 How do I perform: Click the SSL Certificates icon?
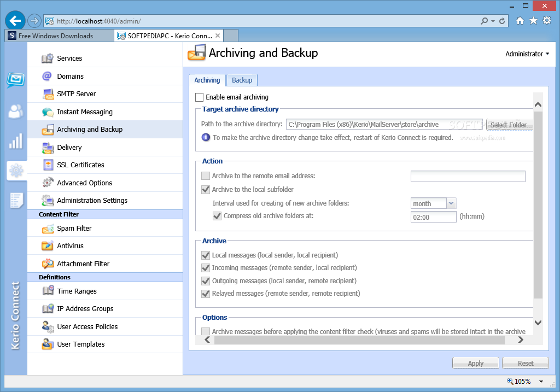point(48,165)
